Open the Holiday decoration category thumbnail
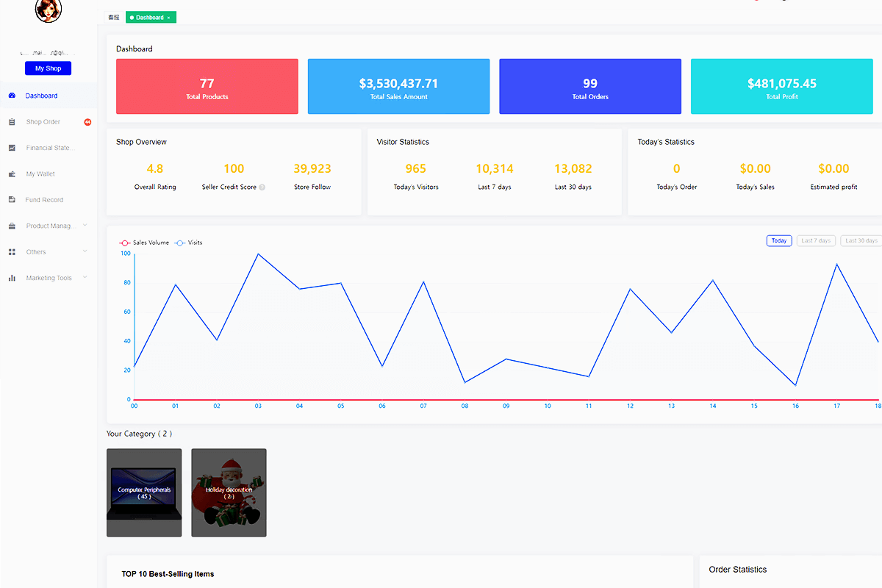Screen dimensions: 882x588 click(229, 492)
